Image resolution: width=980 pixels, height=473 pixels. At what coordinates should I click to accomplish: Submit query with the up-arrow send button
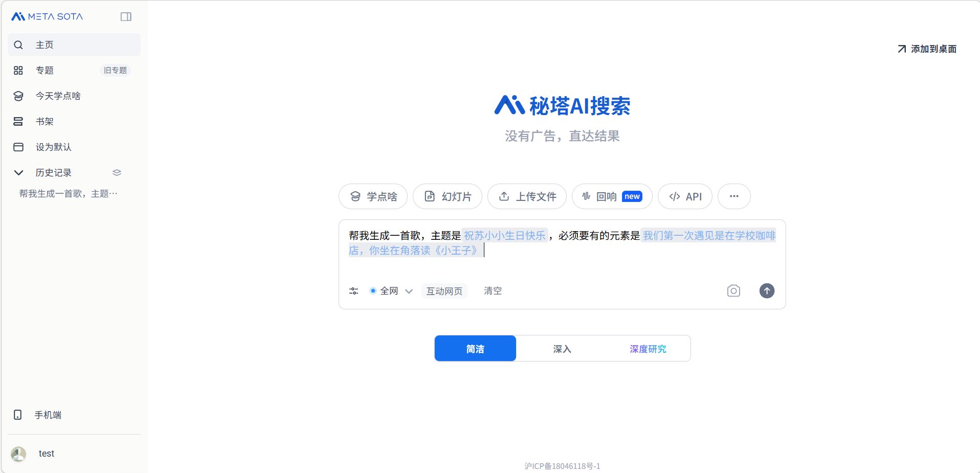(x=766, y=291)
